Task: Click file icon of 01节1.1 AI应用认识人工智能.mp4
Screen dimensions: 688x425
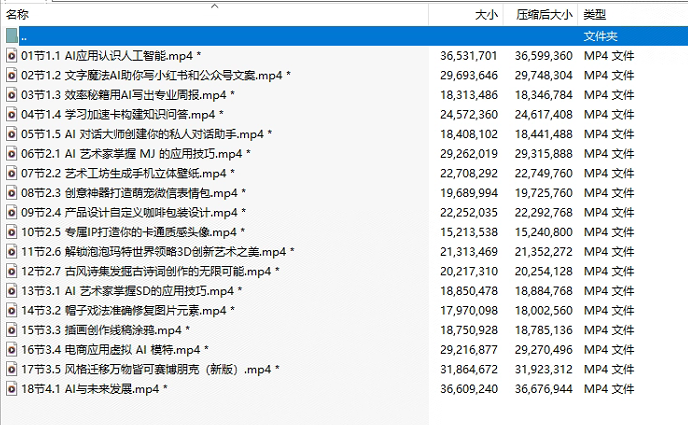Action: click(11, 56)
